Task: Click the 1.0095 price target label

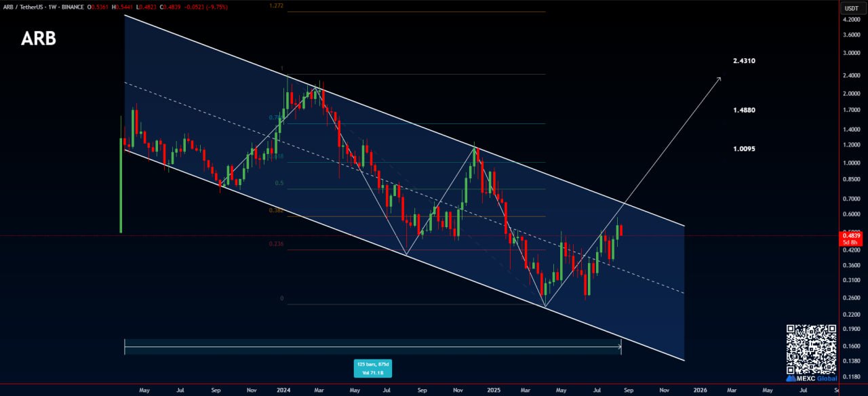Action: point(744,148)
